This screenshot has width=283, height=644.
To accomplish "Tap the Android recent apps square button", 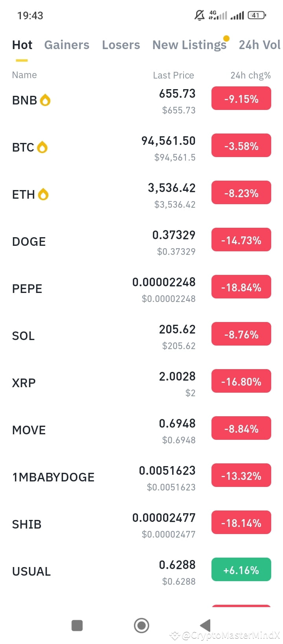I will (x=77, y=625).
